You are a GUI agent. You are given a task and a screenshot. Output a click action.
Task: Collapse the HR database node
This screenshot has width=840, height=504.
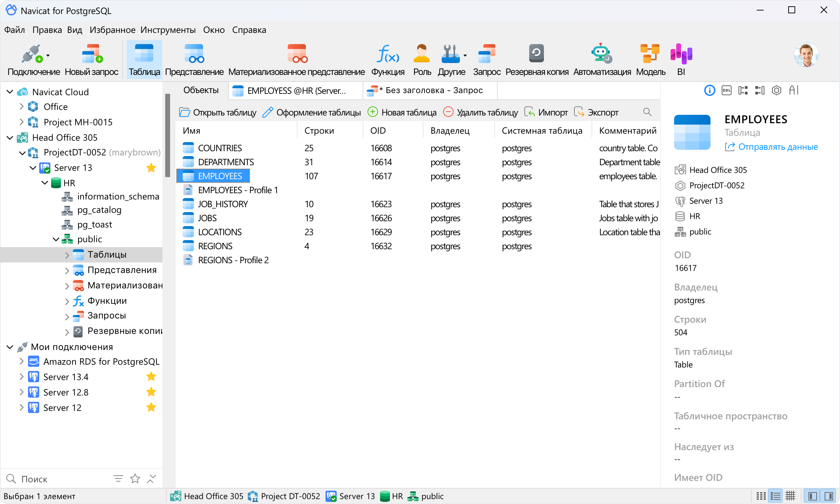45,183
